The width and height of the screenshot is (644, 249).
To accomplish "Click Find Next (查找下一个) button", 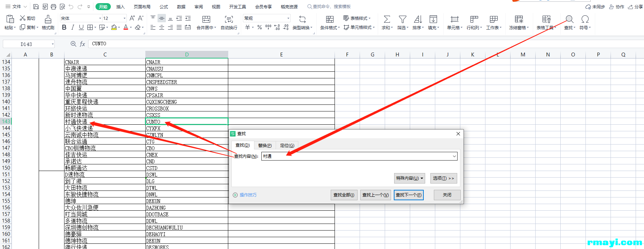I will click(x=409, y=195).
